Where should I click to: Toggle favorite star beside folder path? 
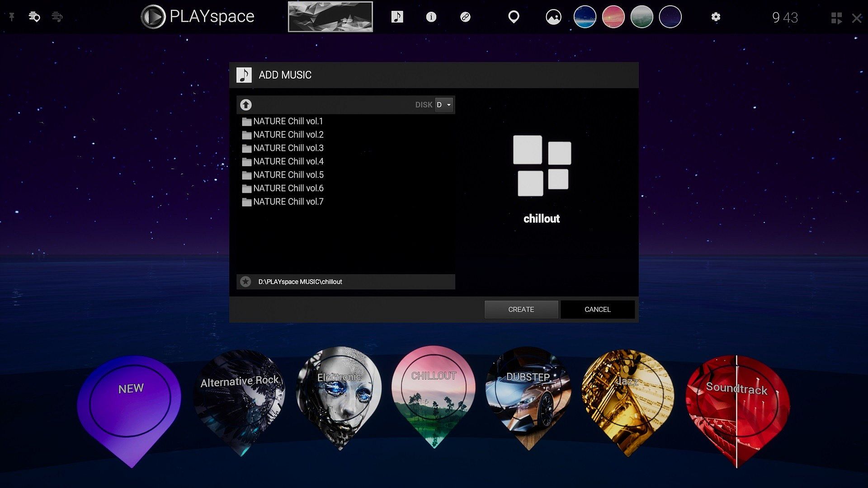click(245, 282)
